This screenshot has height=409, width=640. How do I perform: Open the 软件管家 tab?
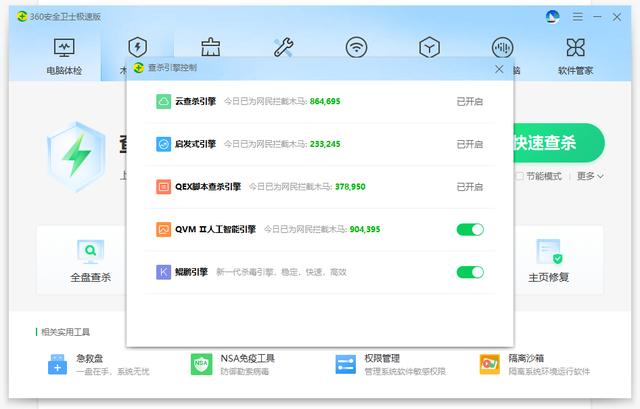pyautogui.click(x=575, y=55)
